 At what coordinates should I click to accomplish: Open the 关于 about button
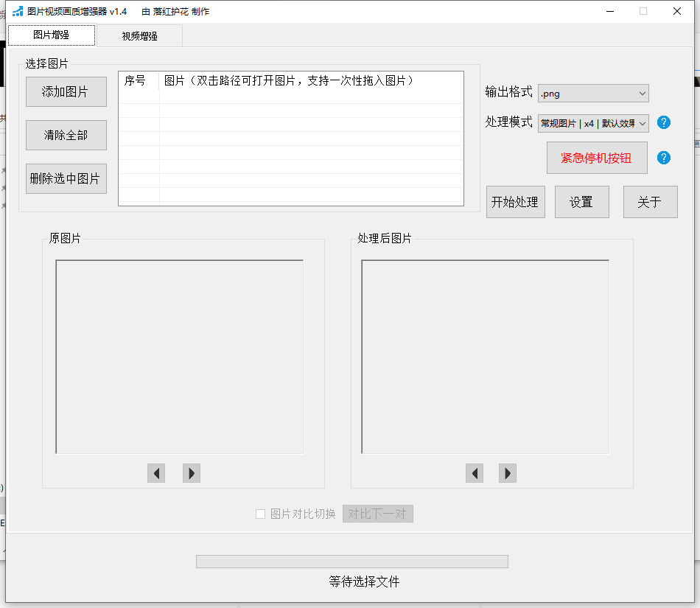(x=651, y=202)
